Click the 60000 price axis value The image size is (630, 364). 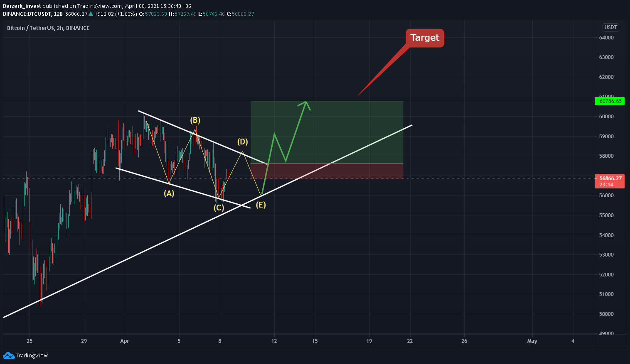[x=606, y=117]
